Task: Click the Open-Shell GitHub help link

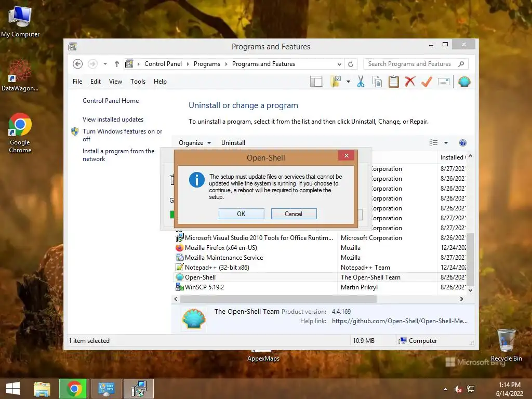Action: coord(400,321)
